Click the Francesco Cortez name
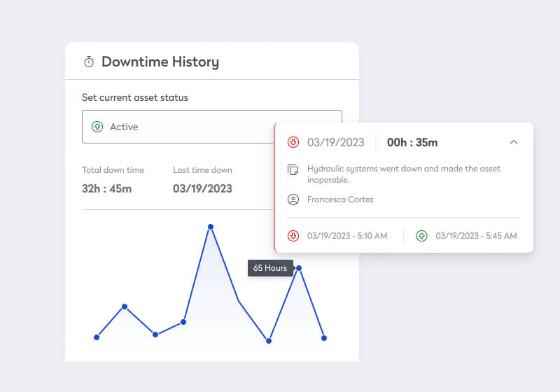 340,199
